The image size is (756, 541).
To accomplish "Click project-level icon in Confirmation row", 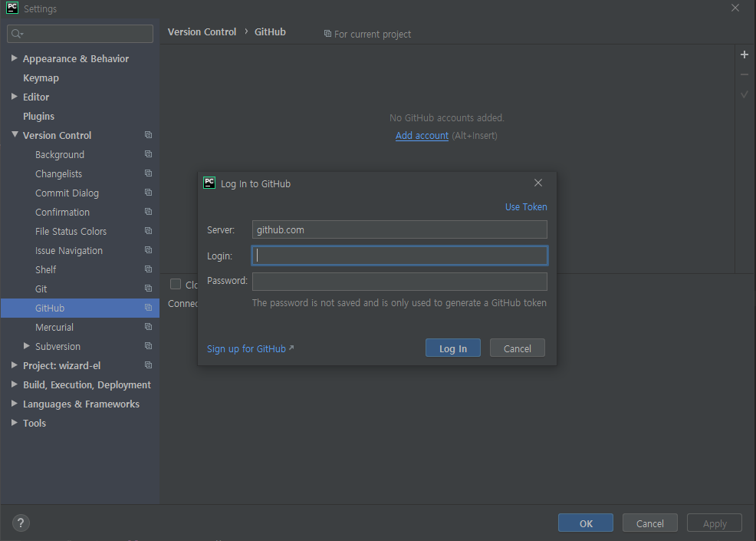I will (149, 212).
